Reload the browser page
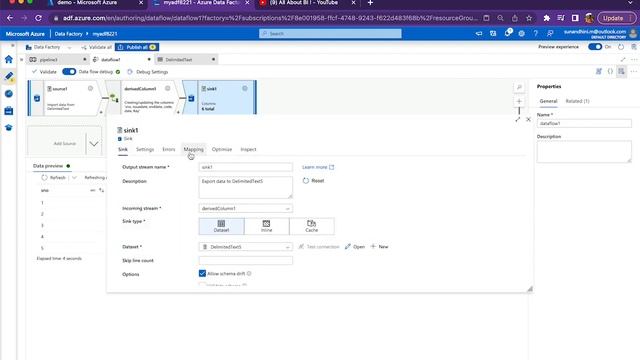 point(38,18)
